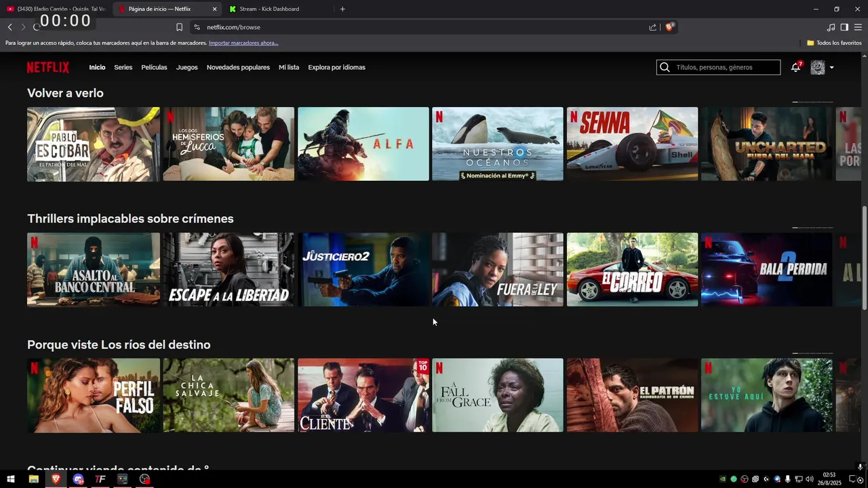The height and width of the screenshot is (488, 868).
Task: Open the browser hamburger menu
Action: click(858, 27)
